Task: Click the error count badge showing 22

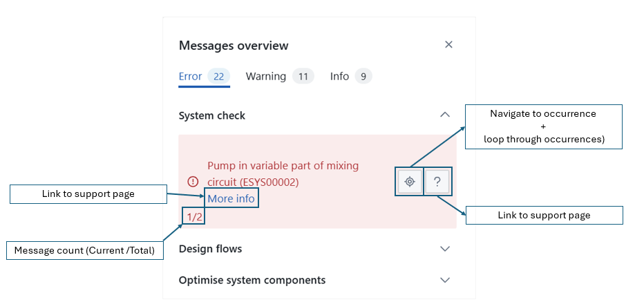Action: (218, 77)
